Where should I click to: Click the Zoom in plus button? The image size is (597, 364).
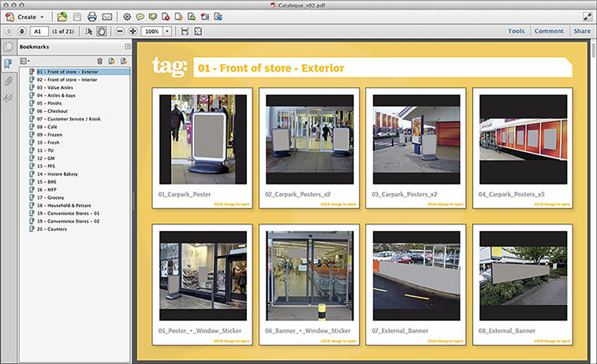click(x=132, y=32)
